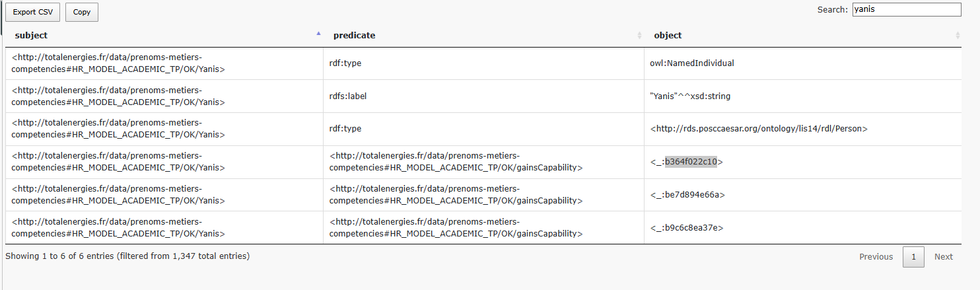This screenshot has height=290, width=980.
Task: Sort by subject column sort arrow
Action: click(x=318, y=33)
